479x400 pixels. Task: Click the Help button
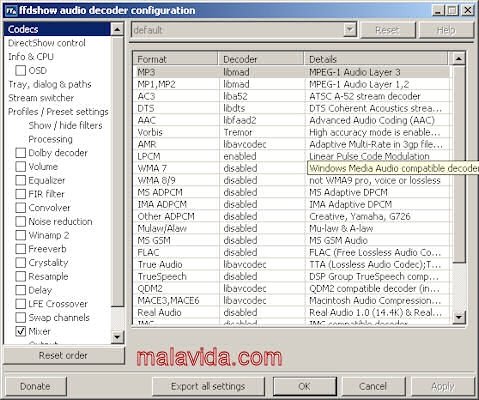(x=446, y=30)
